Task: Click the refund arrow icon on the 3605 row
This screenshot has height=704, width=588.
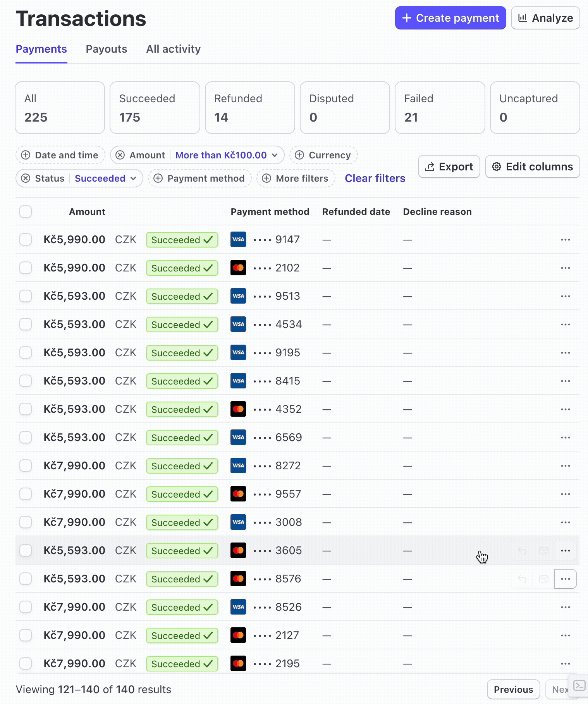Action: (x=522, y=551)
